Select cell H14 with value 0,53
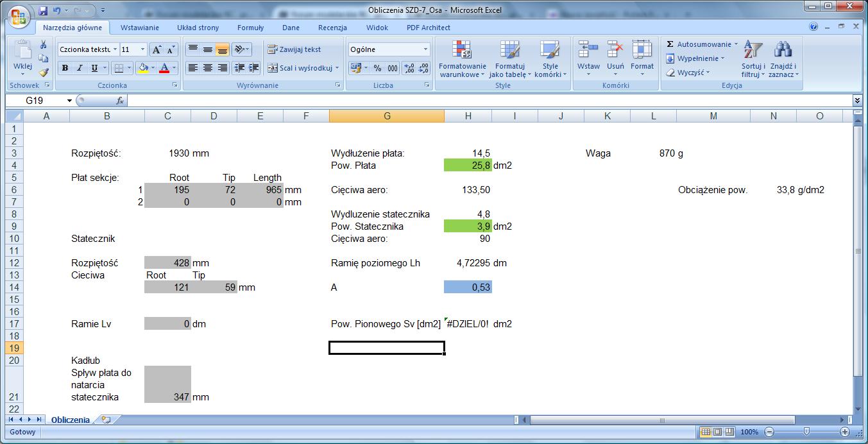868x444 pixels. point(468,287)
